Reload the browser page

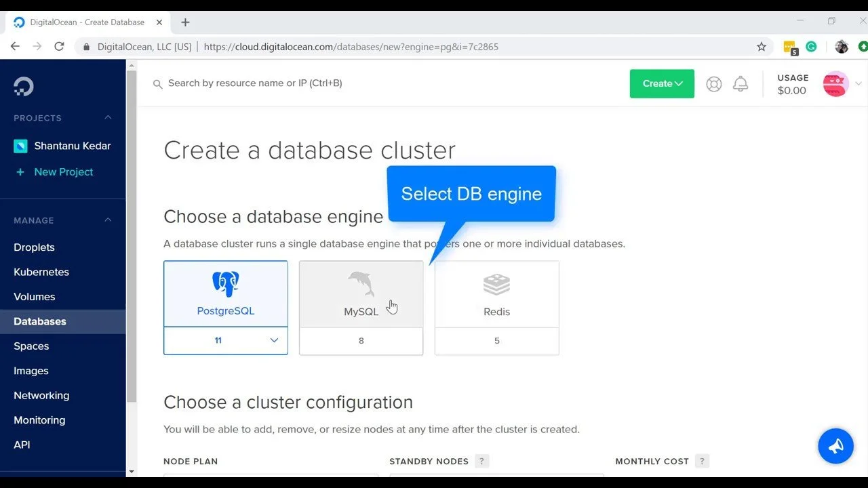pos(59,47)
